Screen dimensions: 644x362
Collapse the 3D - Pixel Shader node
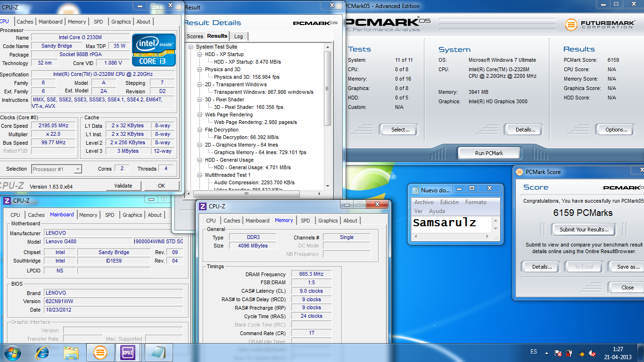200,99
